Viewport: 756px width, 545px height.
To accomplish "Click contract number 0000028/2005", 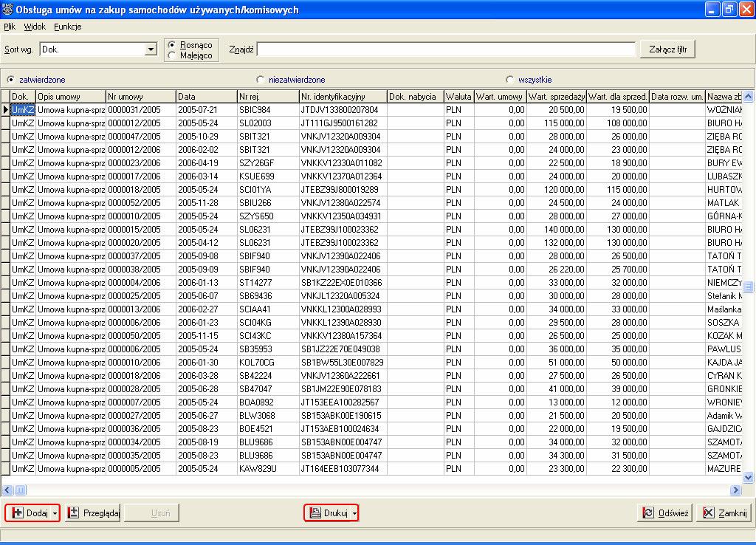I will (x=141, y=388).
